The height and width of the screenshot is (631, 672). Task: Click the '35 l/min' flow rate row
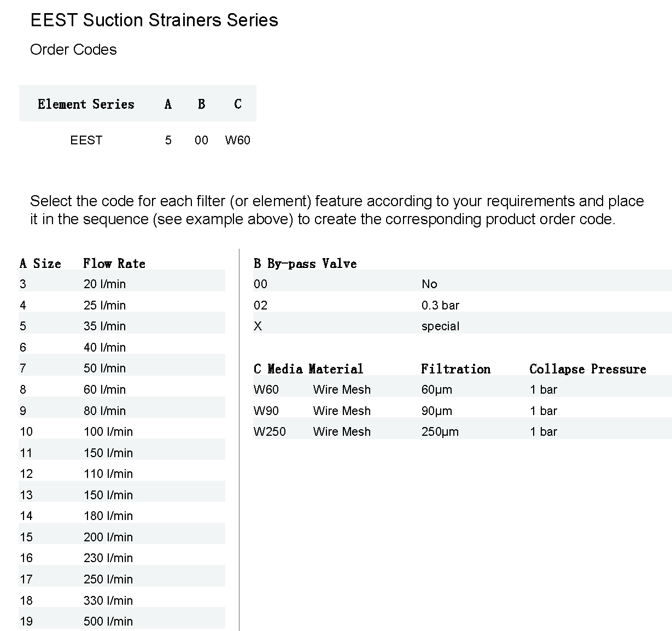coord(104,326)
